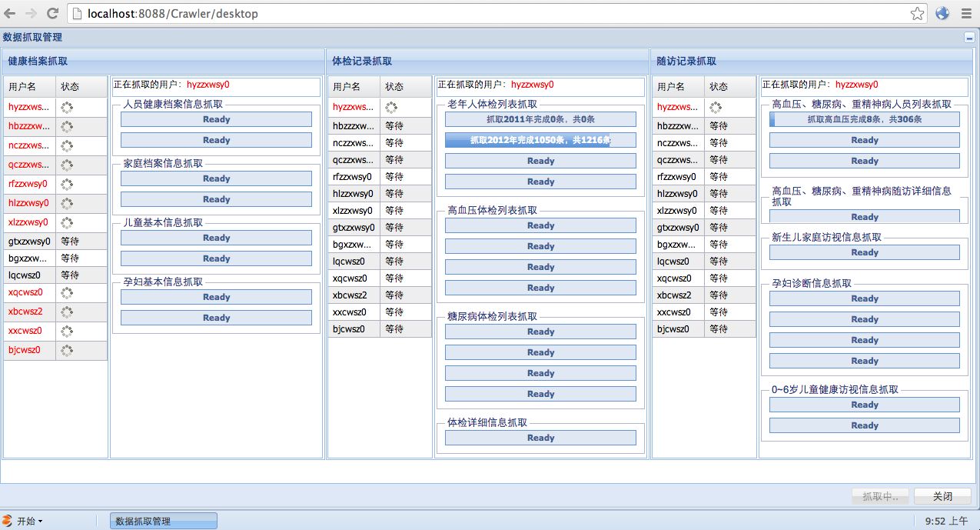Minimize the 数据抓取管理 window panel

969,37
